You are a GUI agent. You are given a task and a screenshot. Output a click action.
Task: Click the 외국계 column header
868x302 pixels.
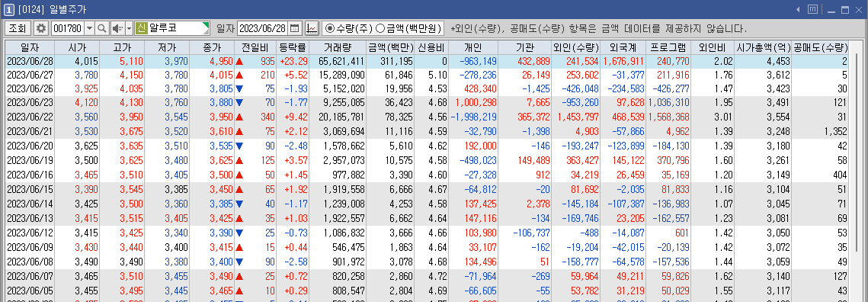point(623,47)
